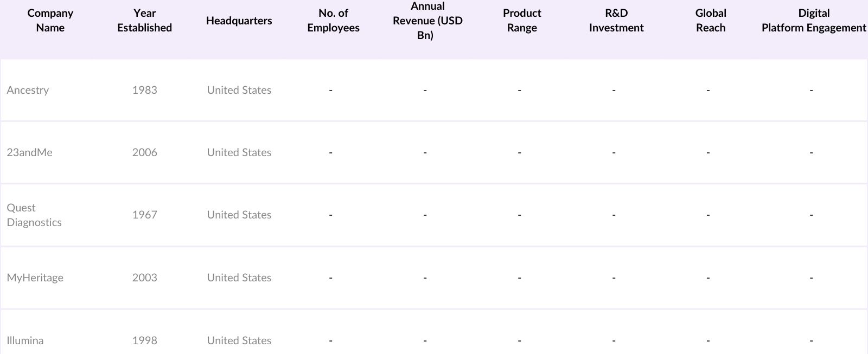868x354 pixels.
Task: Click the 1967 year cell
Action: tap(144, 215)
